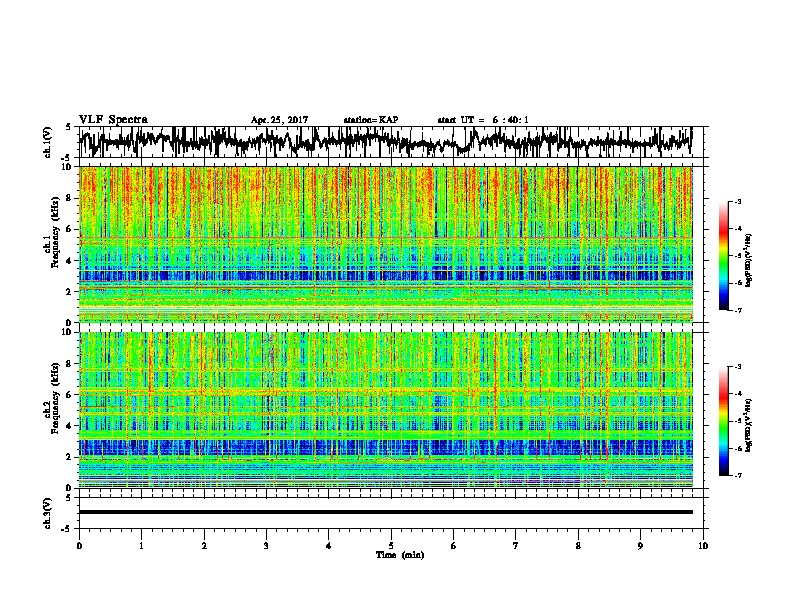Click the '4' kHz tick on ch.2 spectrogram
Viewport: 792px width, 612px height.
click(70, 426)
